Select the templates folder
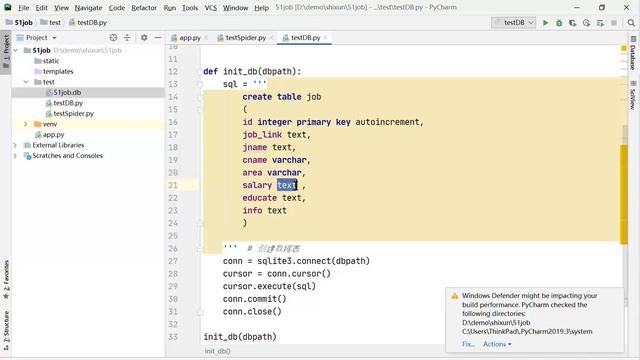640x360 pixels. (58, 71)
